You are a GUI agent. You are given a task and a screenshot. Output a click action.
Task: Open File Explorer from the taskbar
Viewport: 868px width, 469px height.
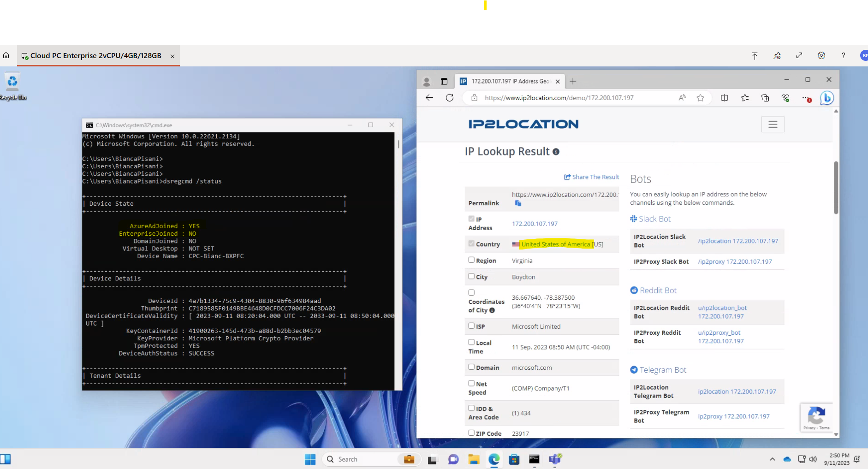(474, 459)
